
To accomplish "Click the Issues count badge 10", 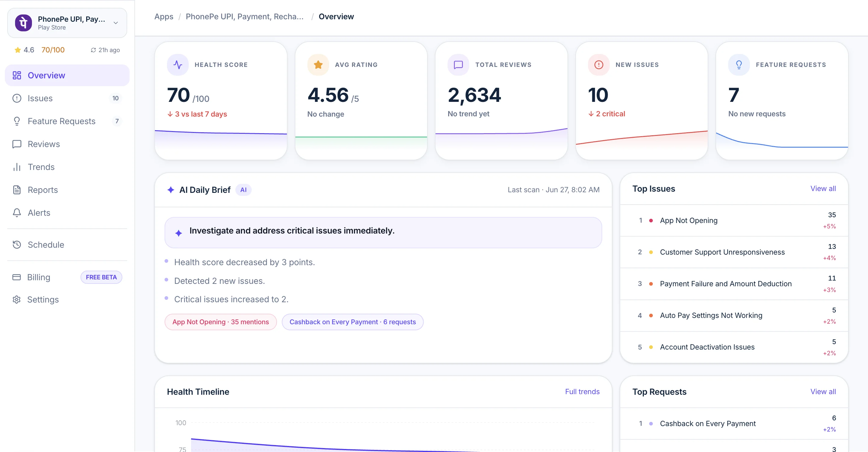I will 115,98.
